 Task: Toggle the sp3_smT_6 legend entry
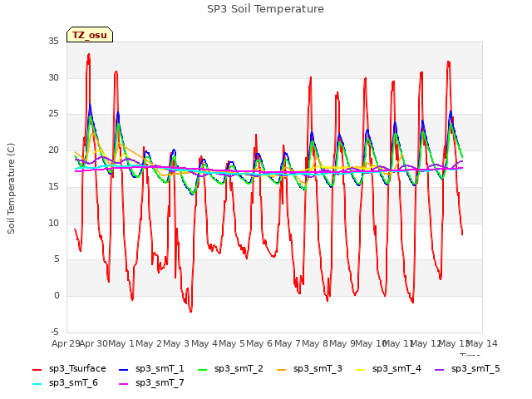click(65, 383)
